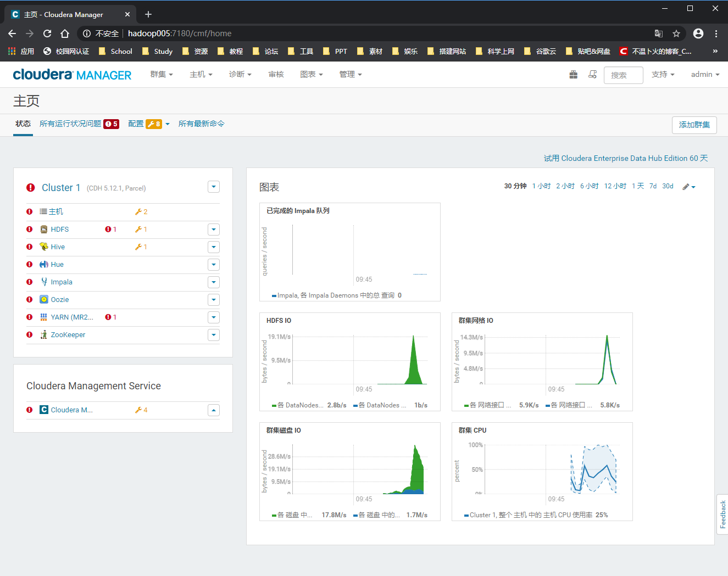Click the 添加群集 button
The width and height of the screenshot is (728, 576).
[694, 125]
